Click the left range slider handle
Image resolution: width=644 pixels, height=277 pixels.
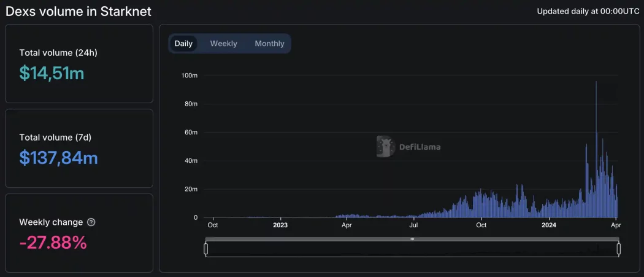[206, 249]
